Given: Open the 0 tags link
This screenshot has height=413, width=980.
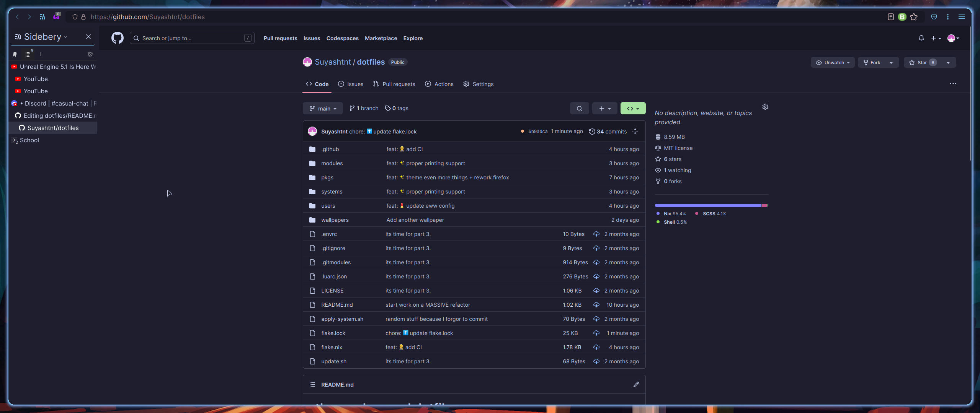Looking at the screenshot, I should (397, 108).
